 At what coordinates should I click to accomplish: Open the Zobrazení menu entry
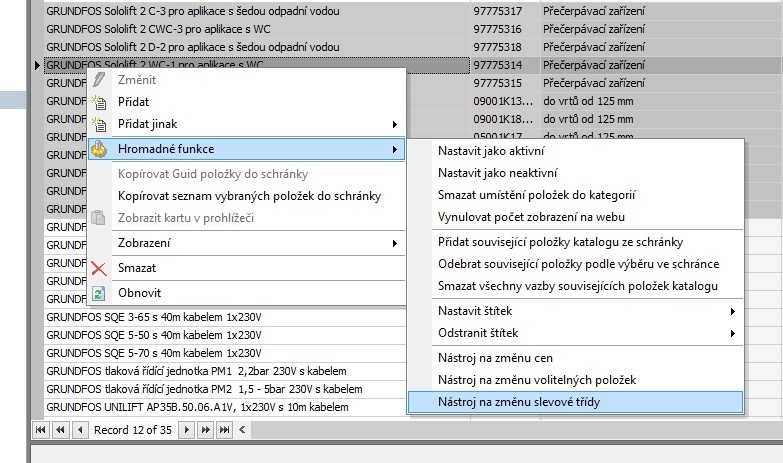(x=246, y=243)
